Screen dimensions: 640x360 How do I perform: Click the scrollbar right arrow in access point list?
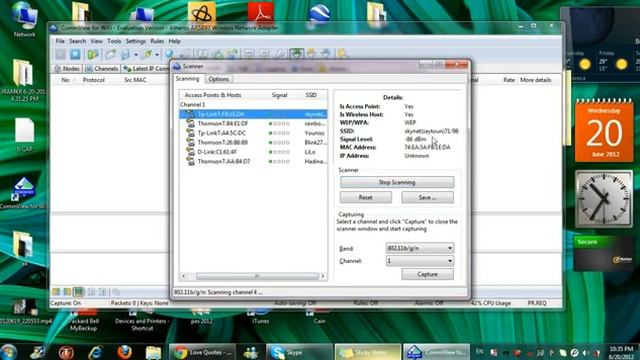point(322,276)
